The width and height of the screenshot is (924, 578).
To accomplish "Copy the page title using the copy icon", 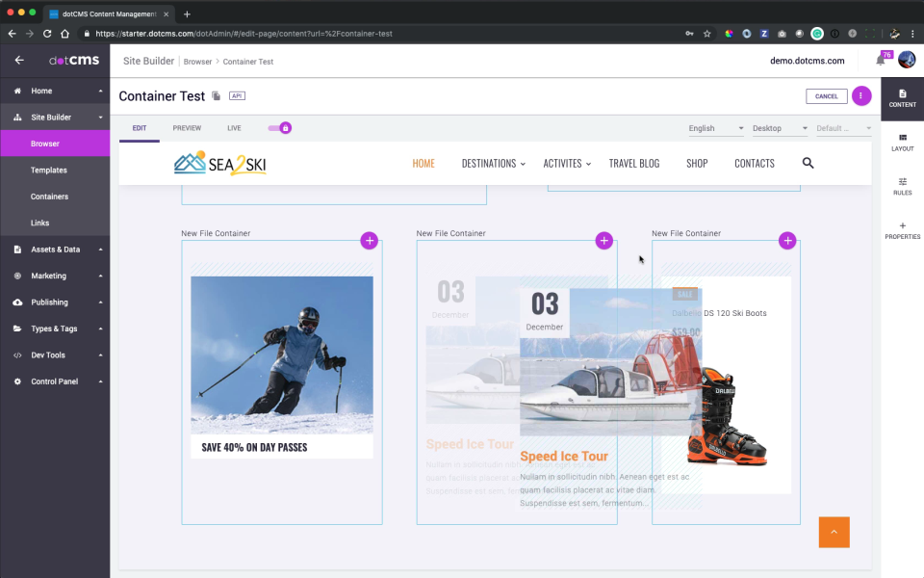I will tap(218, 95).
